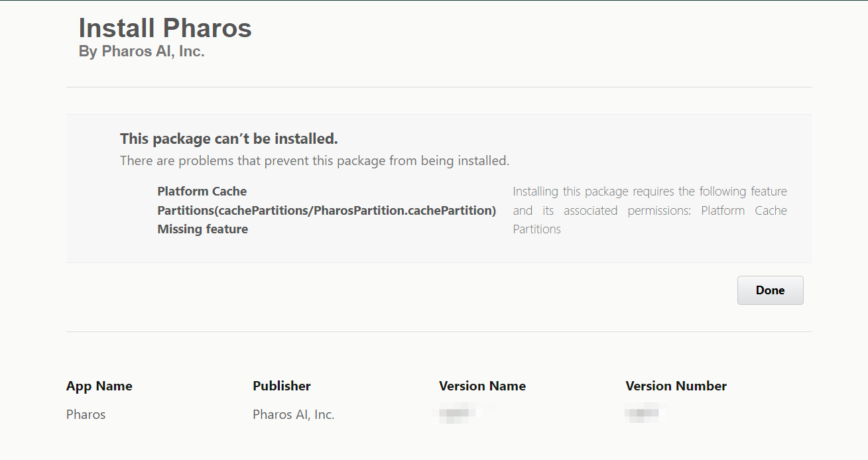Click the 'Publisher' column header

[282, 386]
